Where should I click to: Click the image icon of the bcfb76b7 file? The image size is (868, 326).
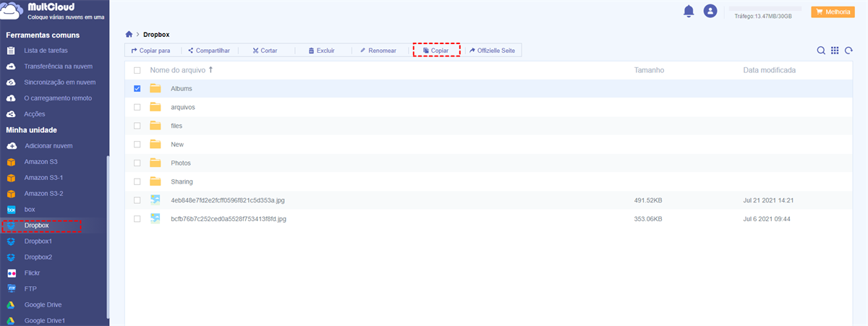[x=155, y=219]
